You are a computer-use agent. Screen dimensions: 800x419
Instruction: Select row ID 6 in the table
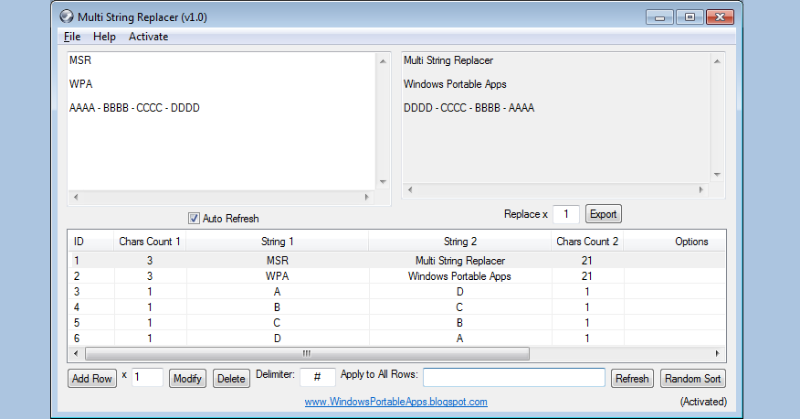coord(77,338)
